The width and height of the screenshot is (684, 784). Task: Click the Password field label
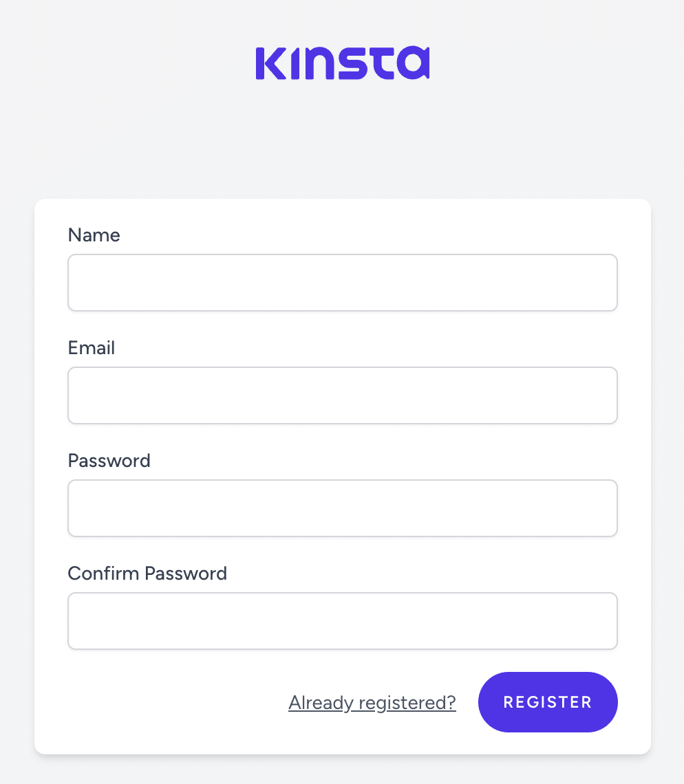click(x=109, y=460)
